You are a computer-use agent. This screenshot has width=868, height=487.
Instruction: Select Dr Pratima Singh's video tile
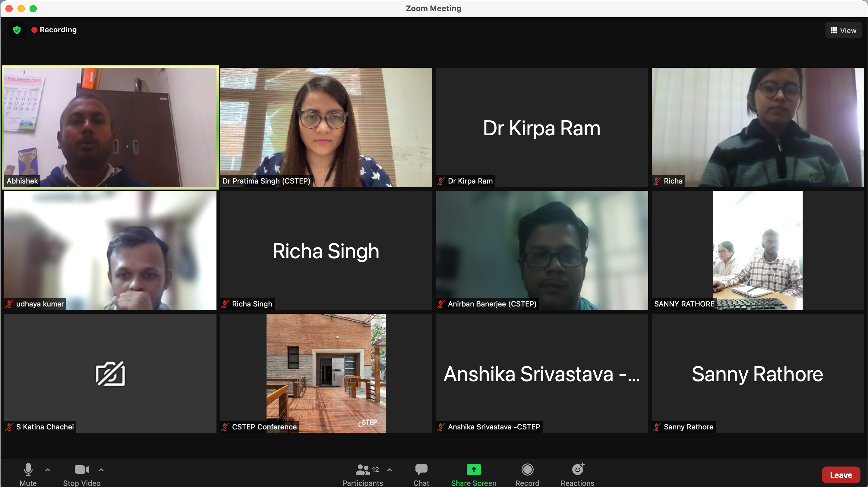[x=326, y=127]
